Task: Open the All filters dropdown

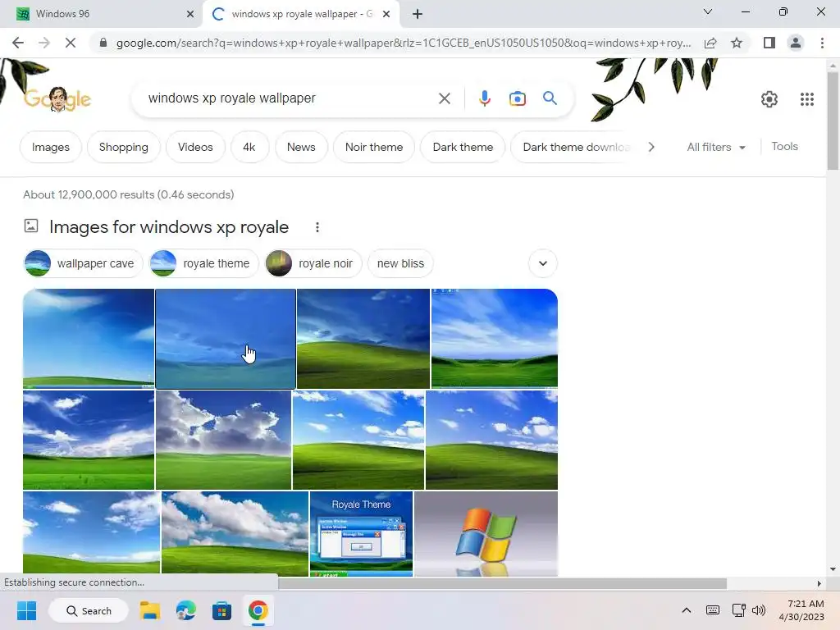Action: (x=716, y=148)
